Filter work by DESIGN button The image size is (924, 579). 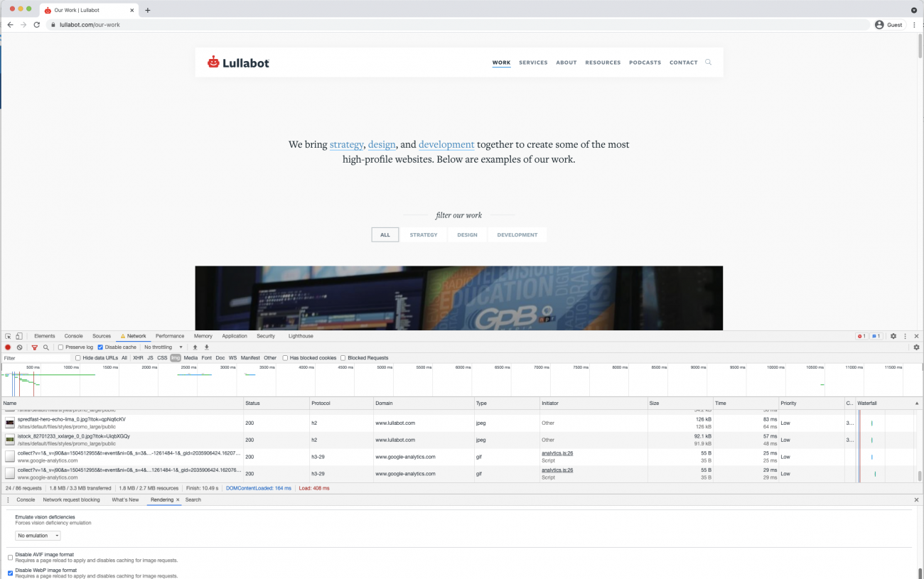tap(467, 234)
